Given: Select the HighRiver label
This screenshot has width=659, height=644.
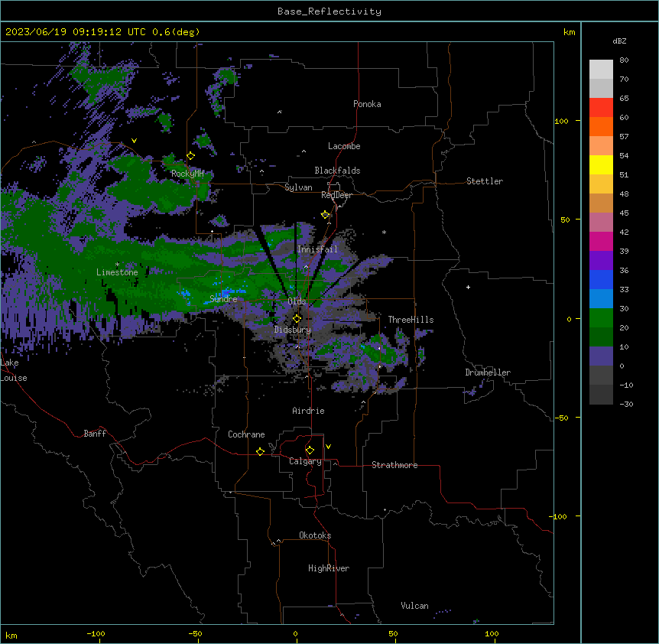Looking at the screenshot, I should [x=329, y=568].
